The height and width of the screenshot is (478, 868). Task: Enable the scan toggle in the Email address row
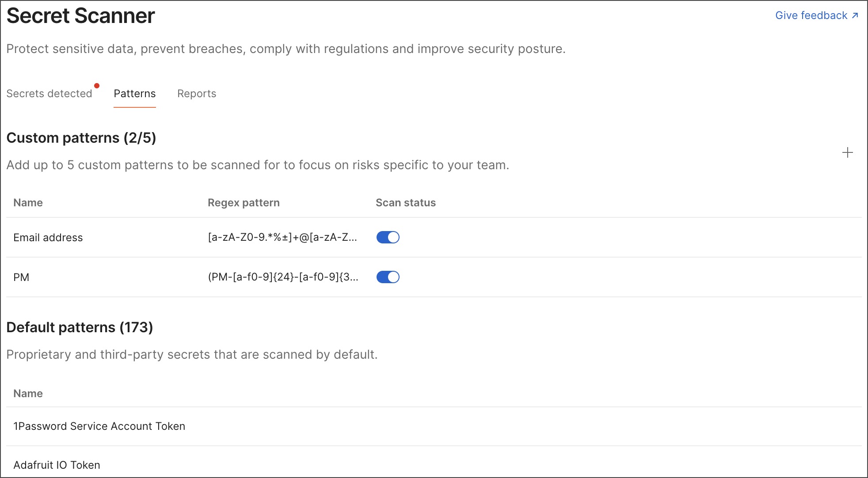tap(388, 237)
